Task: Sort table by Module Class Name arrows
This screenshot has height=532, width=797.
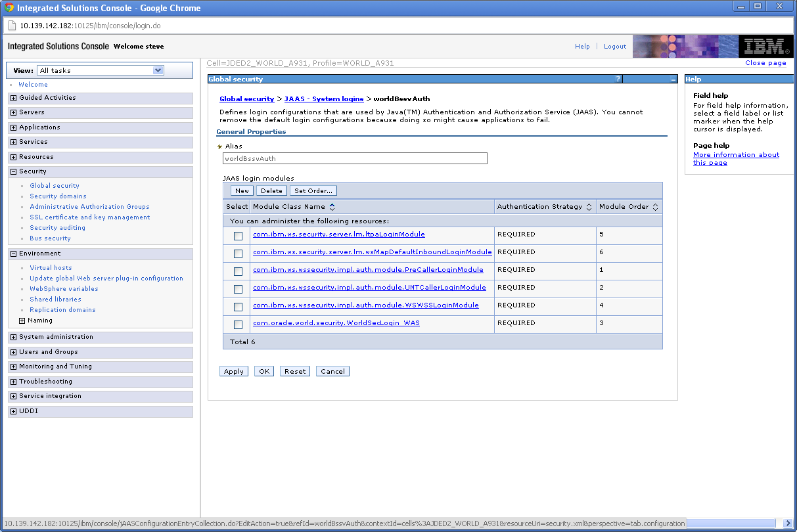Action: pyautogui.click(x=332, y=207)
